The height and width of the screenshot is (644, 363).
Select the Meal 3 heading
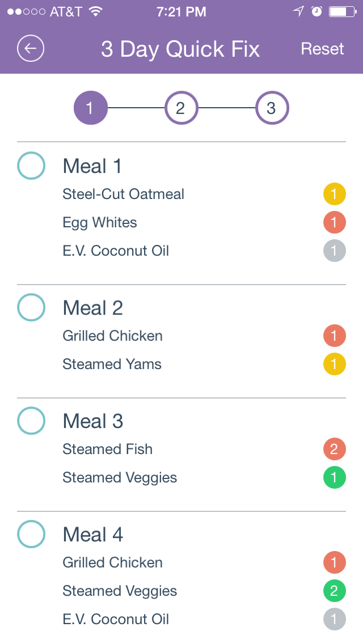[x=93, y=421]
